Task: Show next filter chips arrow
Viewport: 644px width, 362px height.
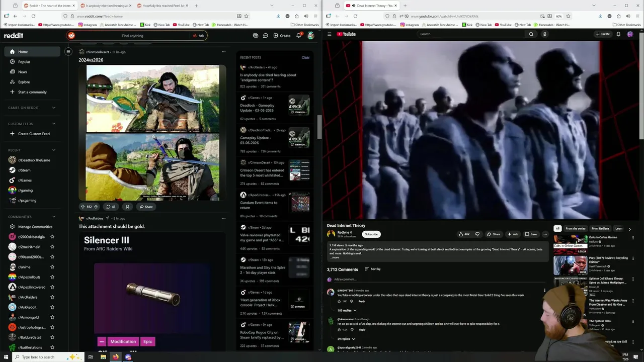Action: pyautogui.click(x=629, y=229)
